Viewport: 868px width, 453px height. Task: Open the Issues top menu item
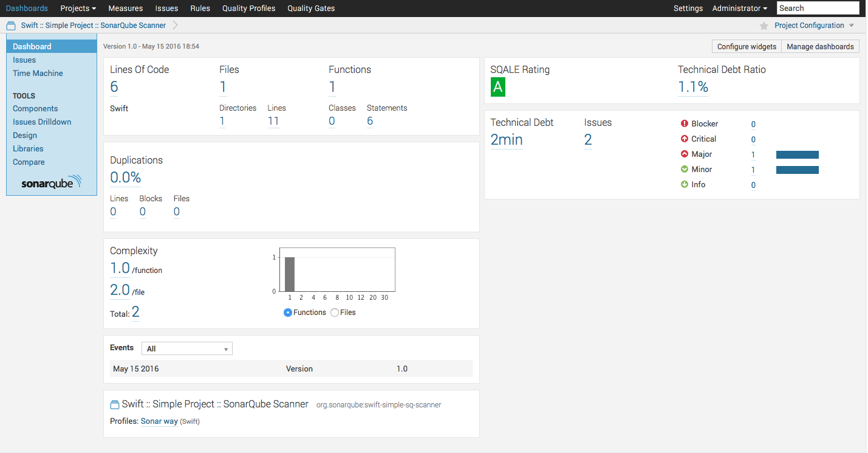(166, 9)
